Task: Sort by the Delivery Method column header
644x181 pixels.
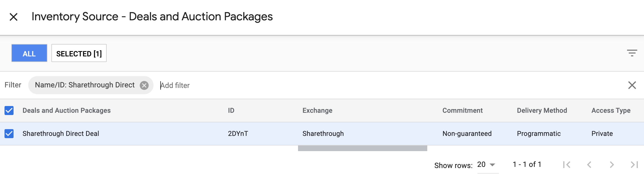Action: 542,111
